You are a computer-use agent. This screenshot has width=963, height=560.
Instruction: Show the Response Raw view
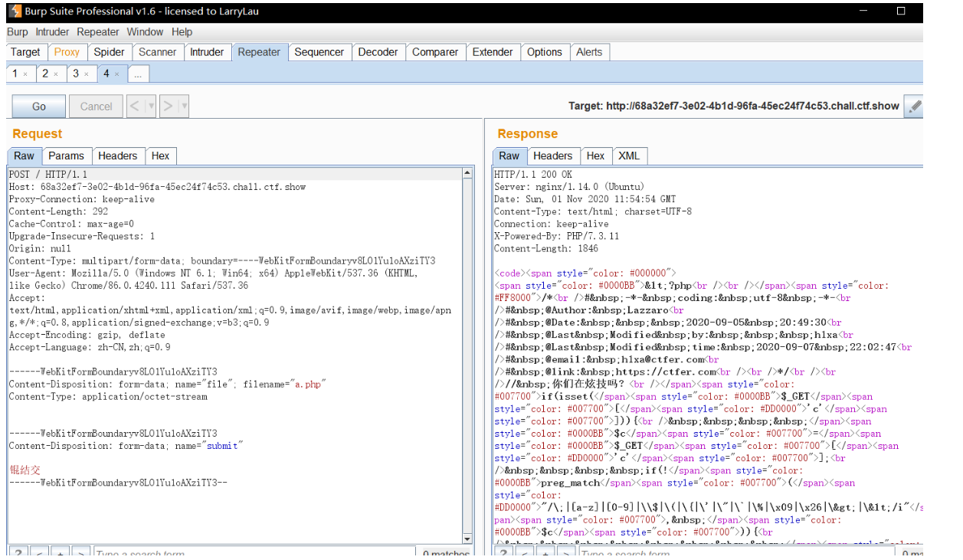tap(509, 156)
